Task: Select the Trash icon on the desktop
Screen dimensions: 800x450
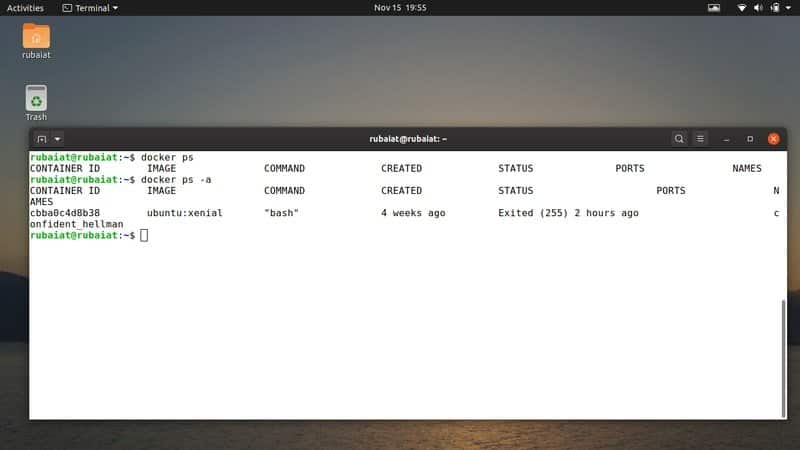Action: pyautogui.click(x=36, y=98)
